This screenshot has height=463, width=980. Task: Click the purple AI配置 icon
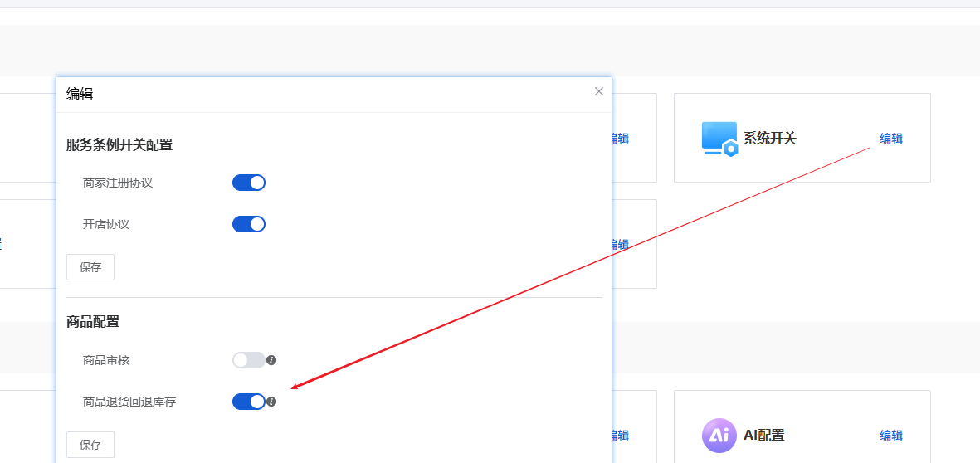click(x=719, y=436)
